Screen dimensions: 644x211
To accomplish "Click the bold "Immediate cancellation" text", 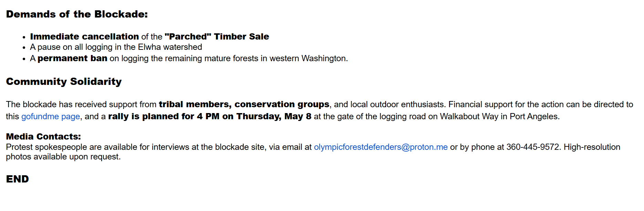I will pos(84,36).
